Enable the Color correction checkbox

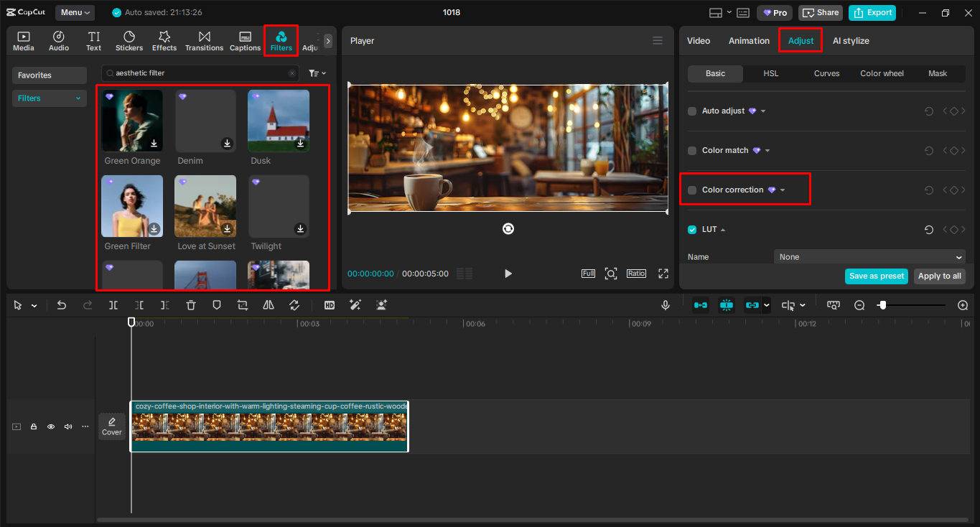[692, 190]
